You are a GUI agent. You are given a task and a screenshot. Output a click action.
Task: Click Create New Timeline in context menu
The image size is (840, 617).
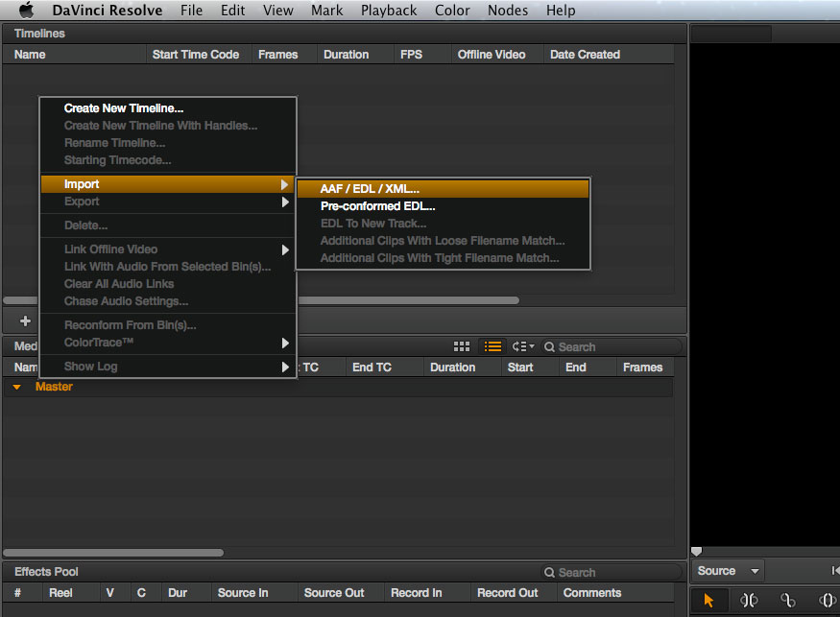124,108
